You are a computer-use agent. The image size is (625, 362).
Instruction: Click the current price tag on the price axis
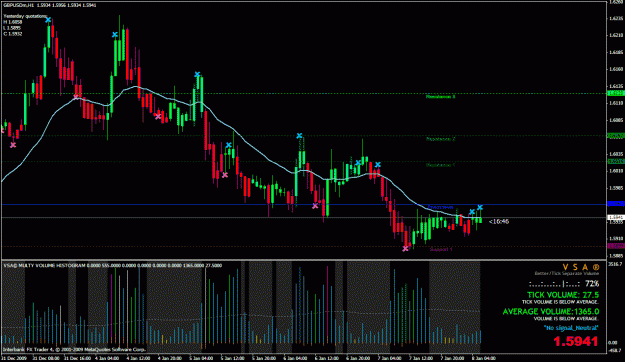point(616,217)
